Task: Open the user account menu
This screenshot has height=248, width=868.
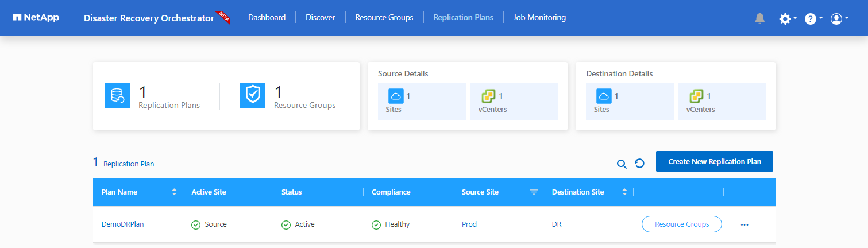Action: pos(836,18)
